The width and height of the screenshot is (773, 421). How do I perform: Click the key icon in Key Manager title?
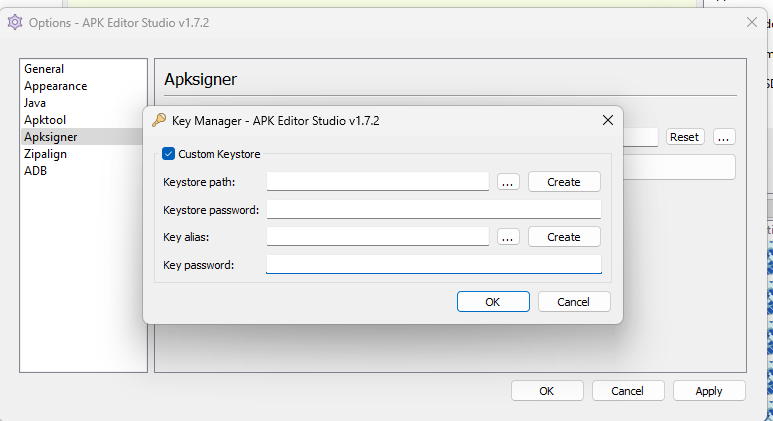coord(159,120)
